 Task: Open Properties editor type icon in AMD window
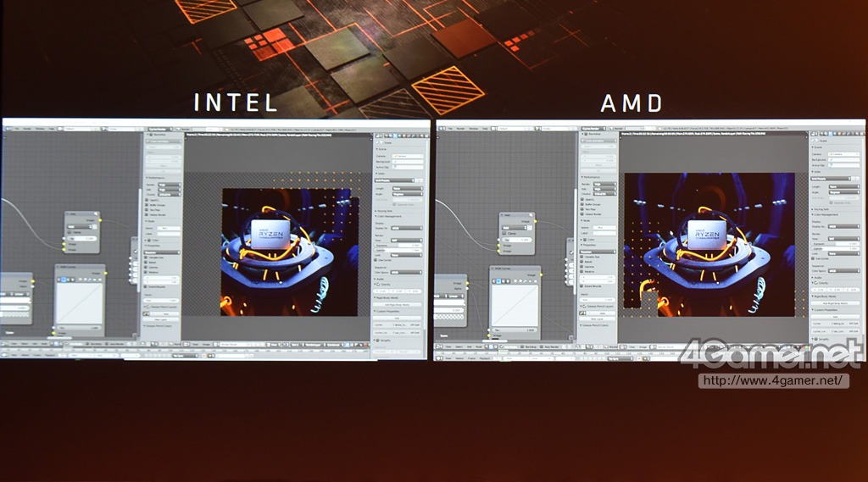[815, 134]
